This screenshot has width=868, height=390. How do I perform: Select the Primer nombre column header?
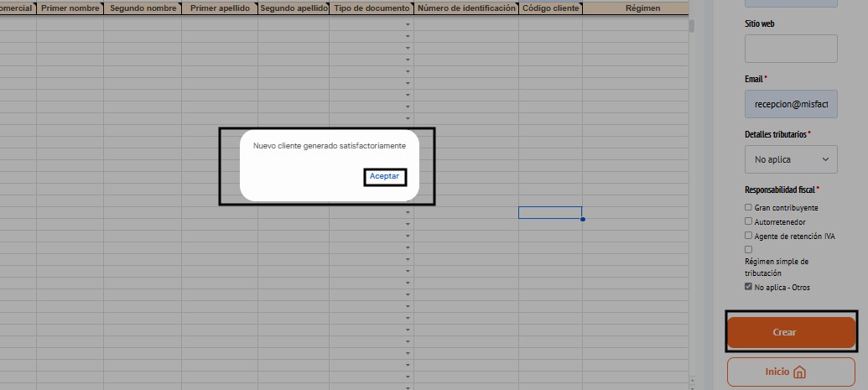(70, 8)
